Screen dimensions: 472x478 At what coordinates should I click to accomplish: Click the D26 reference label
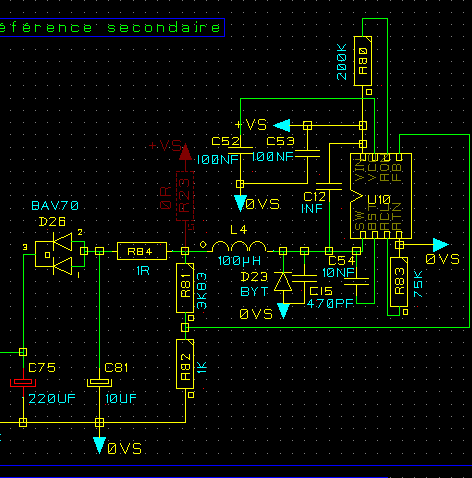[52, 222]
